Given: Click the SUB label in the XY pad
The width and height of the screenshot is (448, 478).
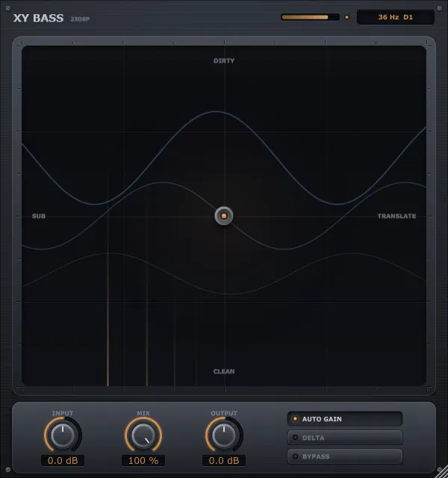Looking at the screenshot, I should tap(39, 216).
